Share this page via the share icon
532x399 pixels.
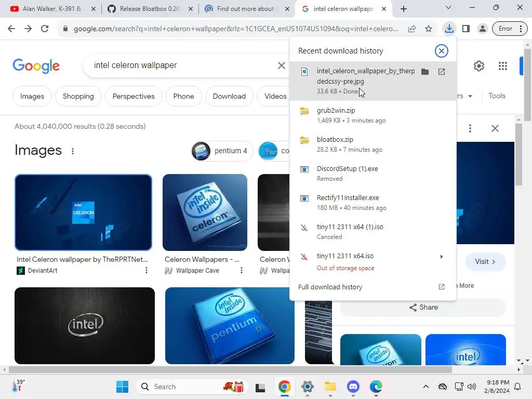tap(412, 29)
